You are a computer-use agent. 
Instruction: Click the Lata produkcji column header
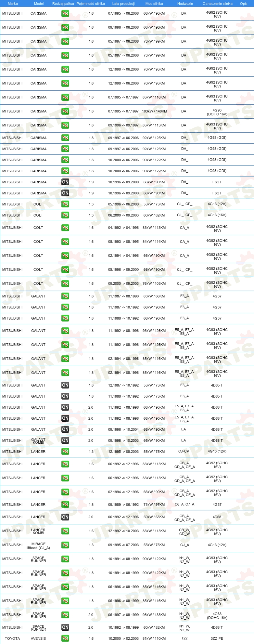[x=123, y=4]
